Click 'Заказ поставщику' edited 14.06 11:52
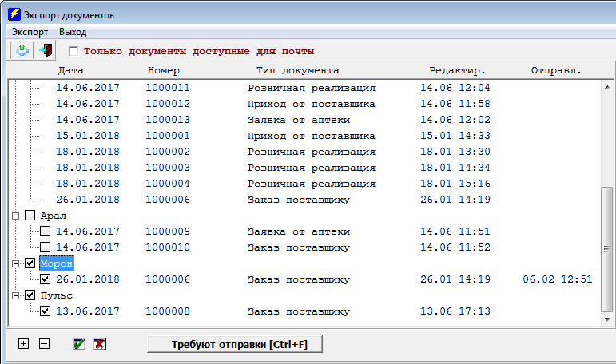 [x=299, y=247]
